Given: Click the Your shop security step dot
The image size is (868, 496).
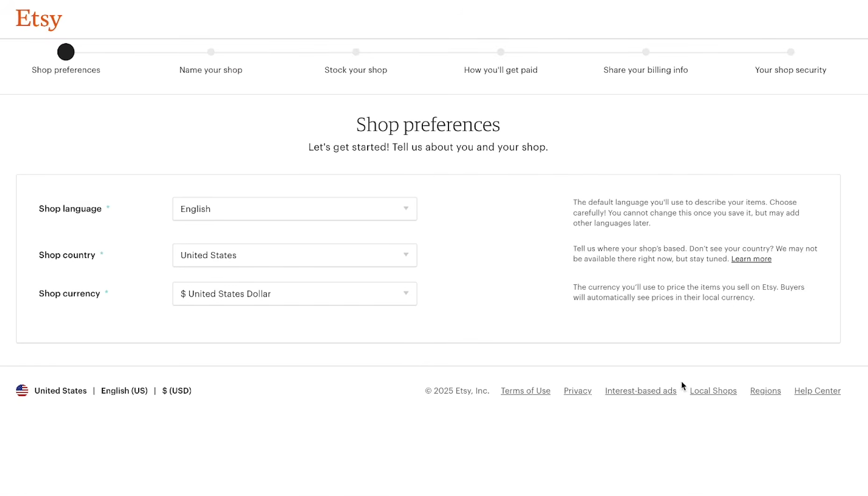Looking at the screenshot, I should click(790, 52).
